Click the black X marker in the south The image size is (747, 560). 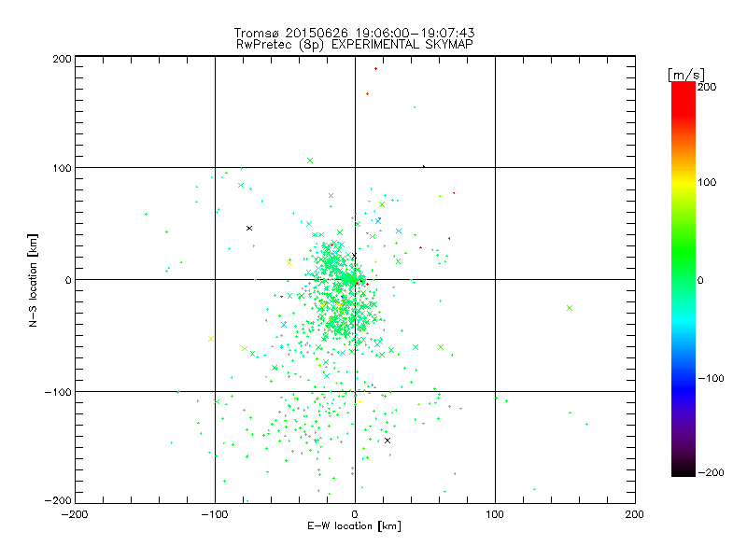[388, 441]
